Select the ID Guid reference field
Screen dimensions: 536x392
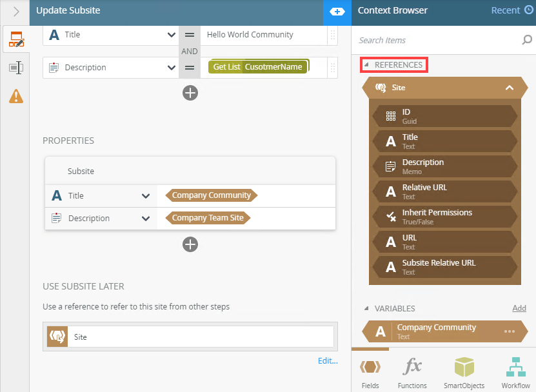point(444,116)
